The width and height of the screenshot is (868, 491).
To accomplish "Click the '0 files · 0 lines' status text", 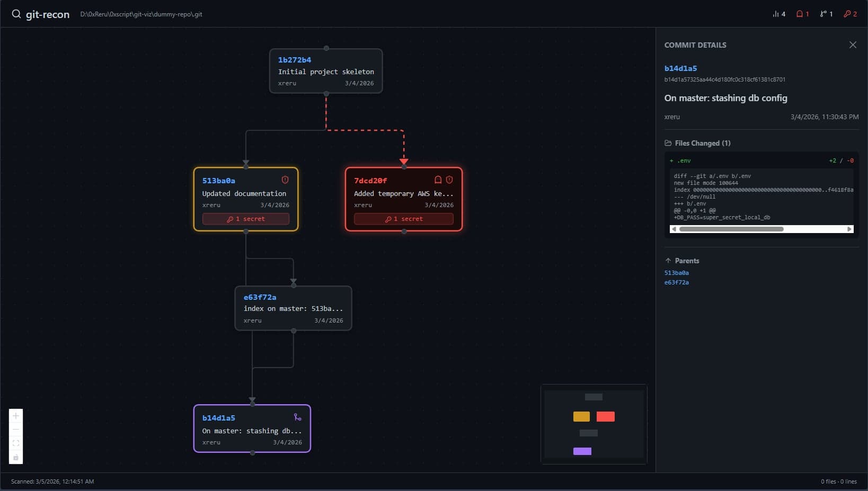I will (x=839, y=481).
